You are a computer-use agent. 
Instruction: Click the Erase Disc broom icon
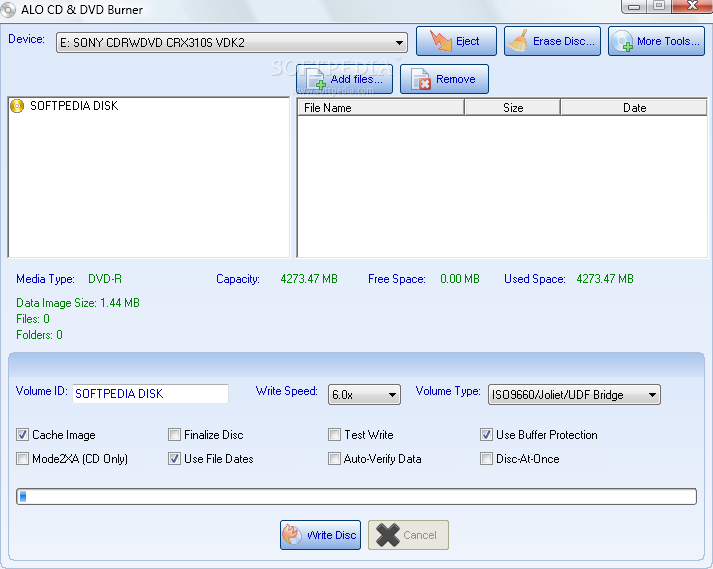click(518, 40)
